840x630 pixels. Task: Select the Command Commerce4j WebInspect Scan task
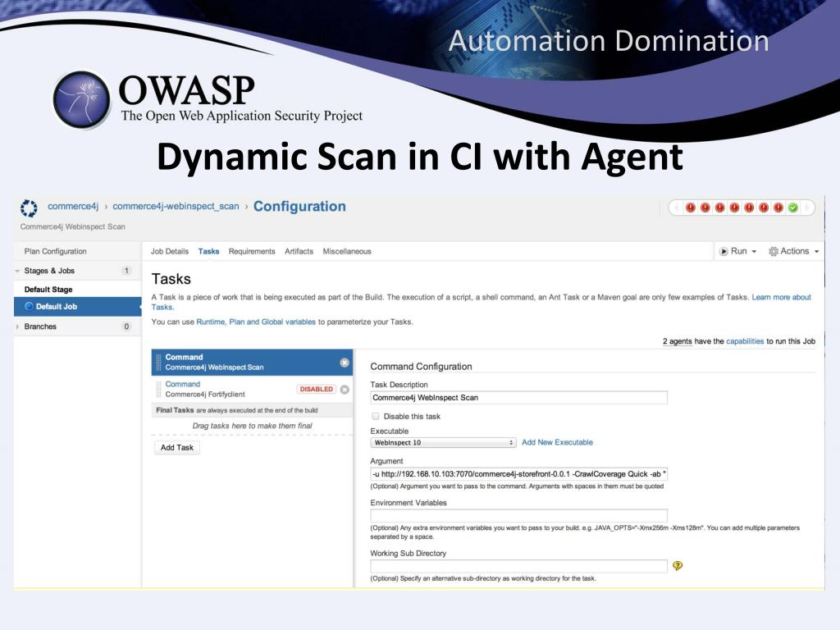click(252, 362)
